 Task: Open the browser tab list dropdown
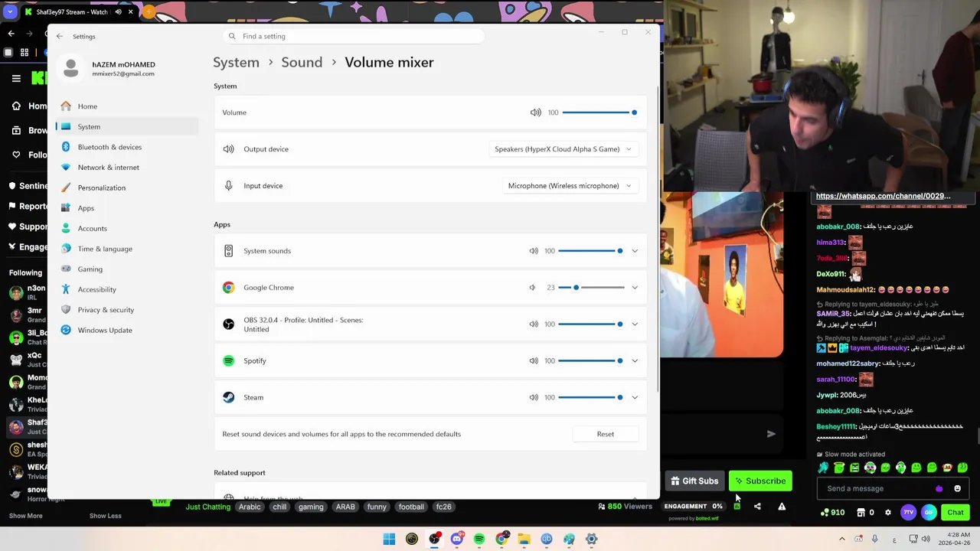click(10, 12)
